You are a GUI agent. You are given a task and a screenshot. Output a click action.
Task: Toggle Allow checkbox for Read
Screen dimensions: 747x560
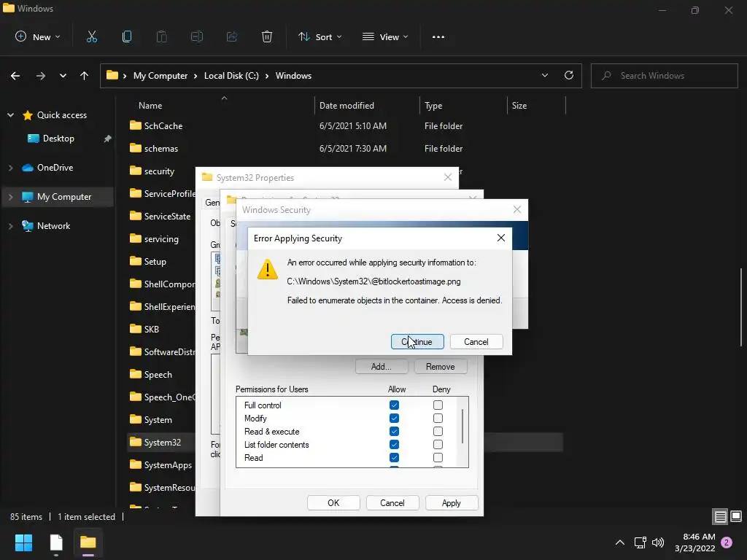click(394, 458)
